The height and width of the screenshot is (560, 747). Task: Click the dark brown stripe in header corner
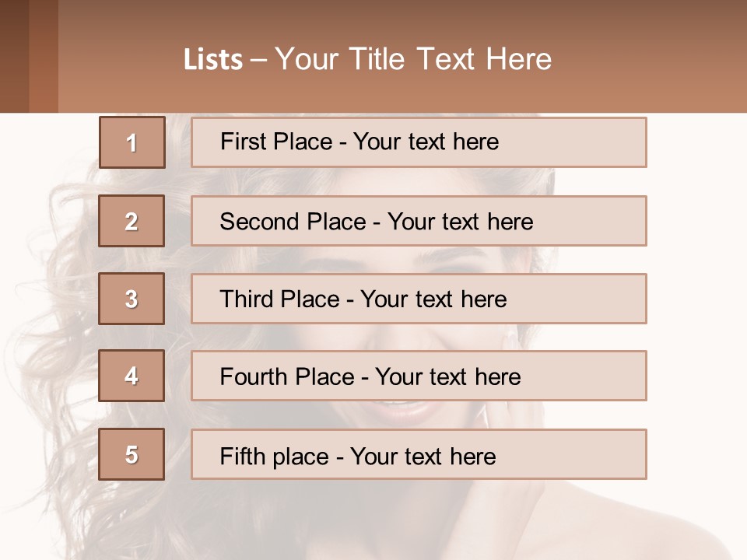coord(14,56)
